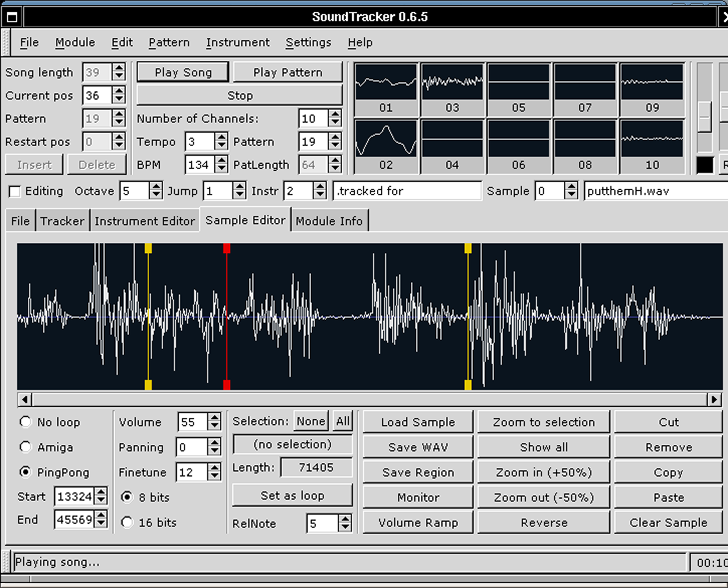Step the Jump spinner arrows
This screenshot has height=588, width=728.
pos(239,191)
